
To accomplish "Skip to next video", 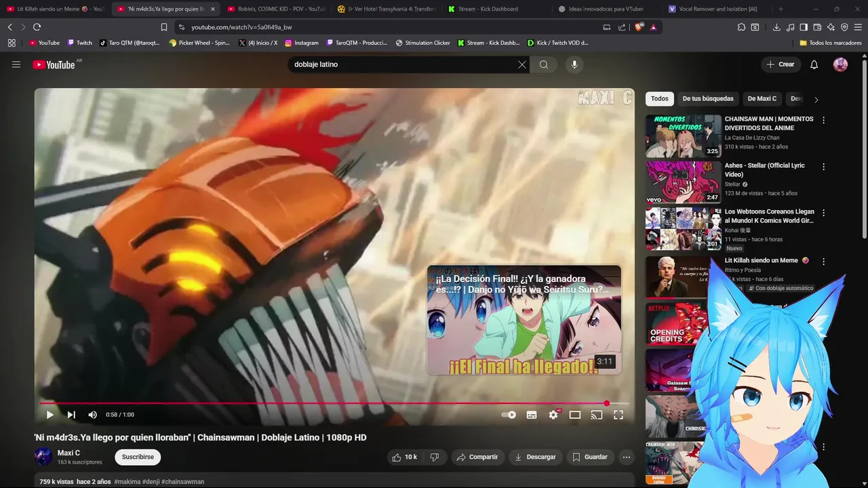I will (71, 415).
